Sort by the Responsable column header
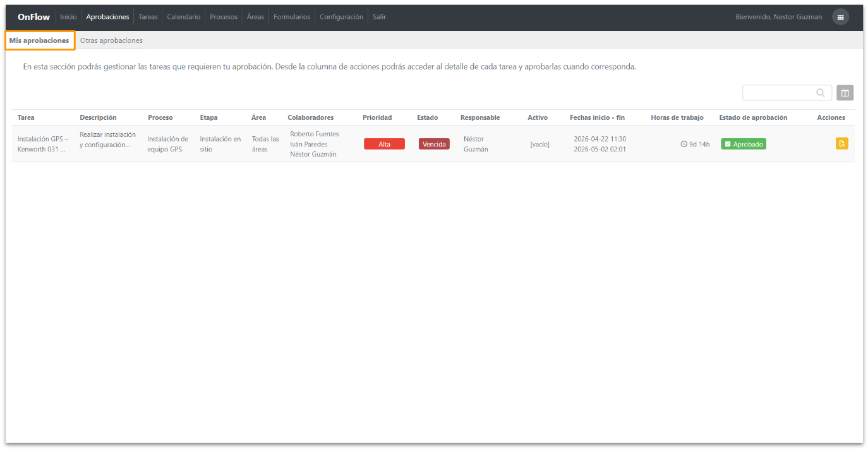 tap(480, 117)
